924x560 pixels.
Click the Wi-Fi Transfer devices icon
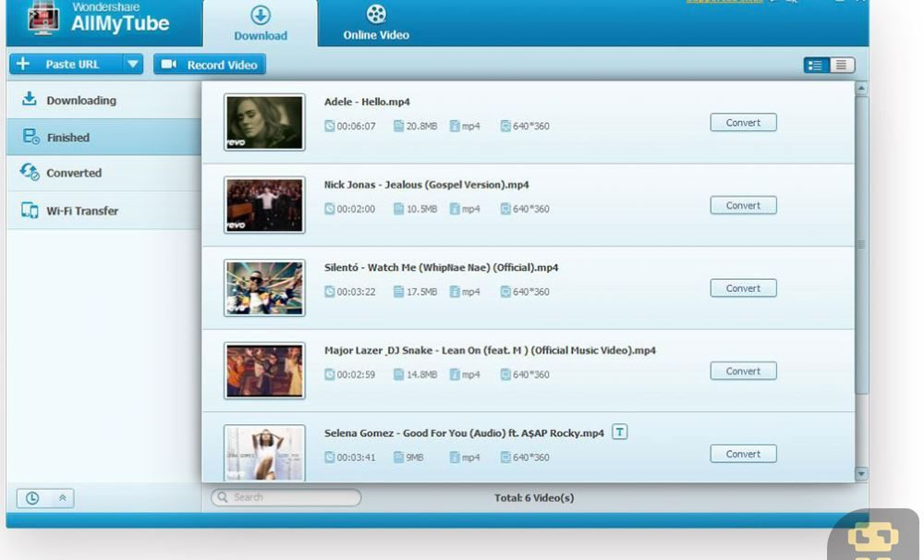[30, 210]
